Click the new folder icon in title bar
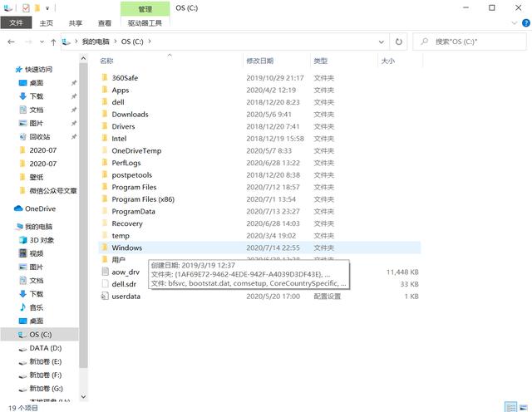Viewport: 532px width, 412px height. pyautogui.click(x=37, y=7)
